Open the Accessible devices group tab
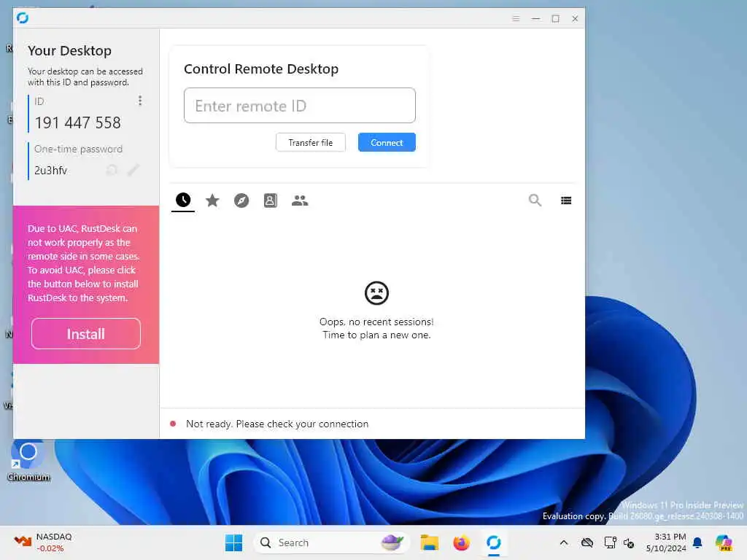Viewport: 747px width, 560px height. (x=300, y=201)
